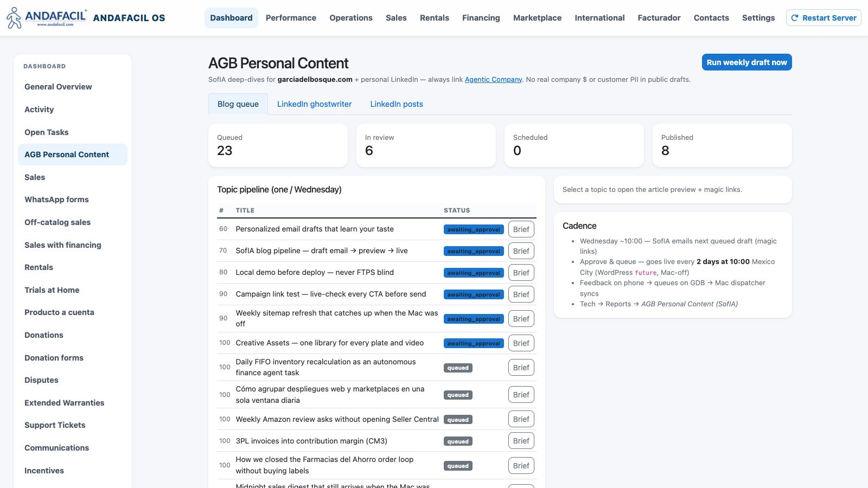Open Open Tasks in the sidebar
868x488 pixels.
pos(73,132)
